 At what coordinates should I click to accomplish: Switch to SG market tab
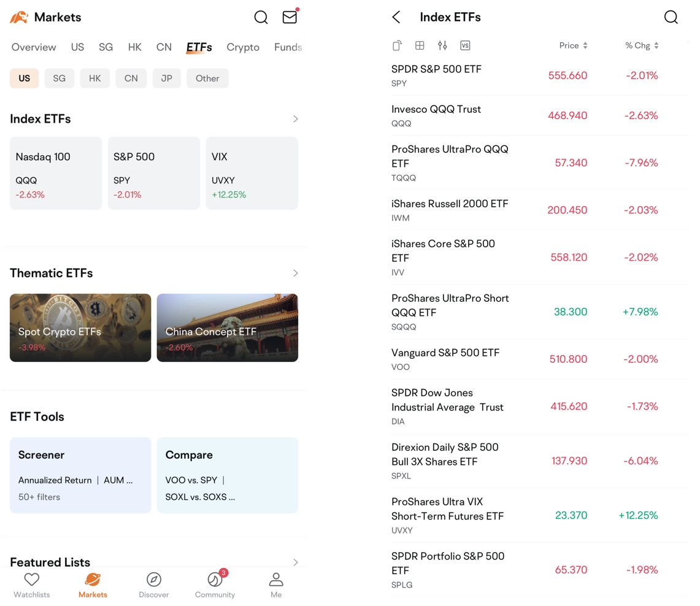pos(106,47)
